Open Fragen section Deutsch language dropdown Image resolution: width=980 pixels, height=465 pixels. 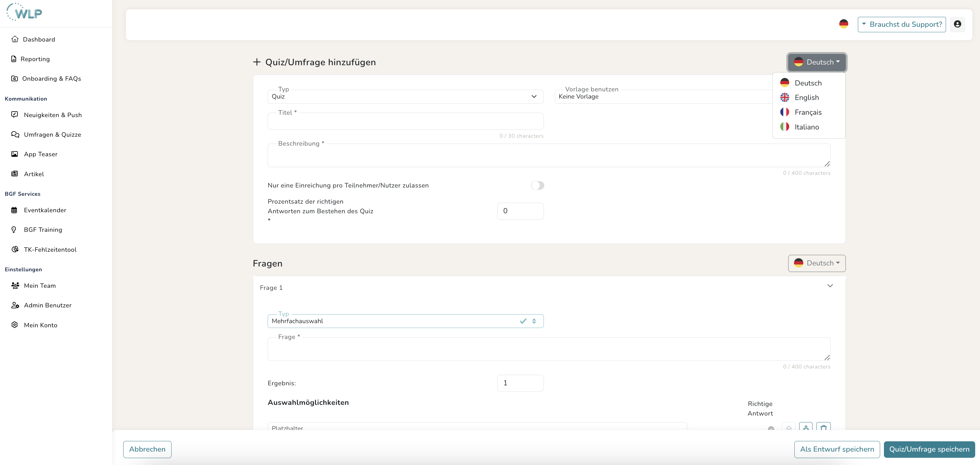816,263
